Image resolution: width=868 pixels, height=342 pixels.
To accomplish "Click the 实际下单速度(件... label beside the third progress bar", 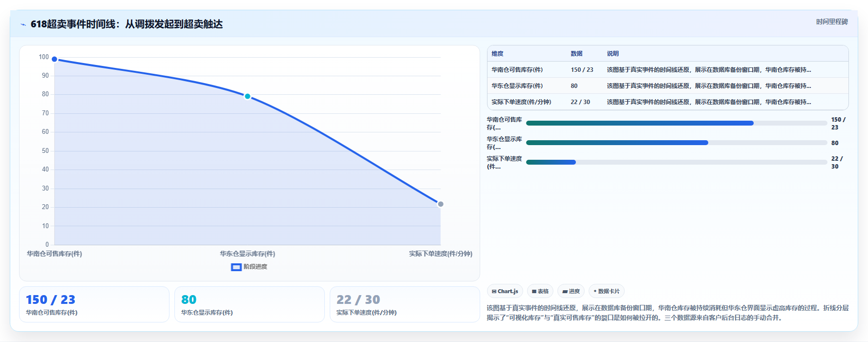I will [504, 162].
